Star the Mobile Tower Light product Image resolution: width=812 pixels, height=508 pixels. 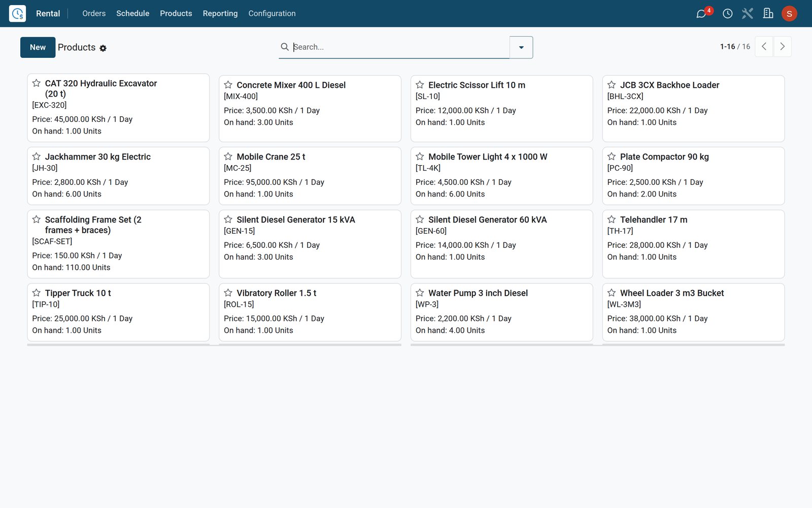pos(420,156)
